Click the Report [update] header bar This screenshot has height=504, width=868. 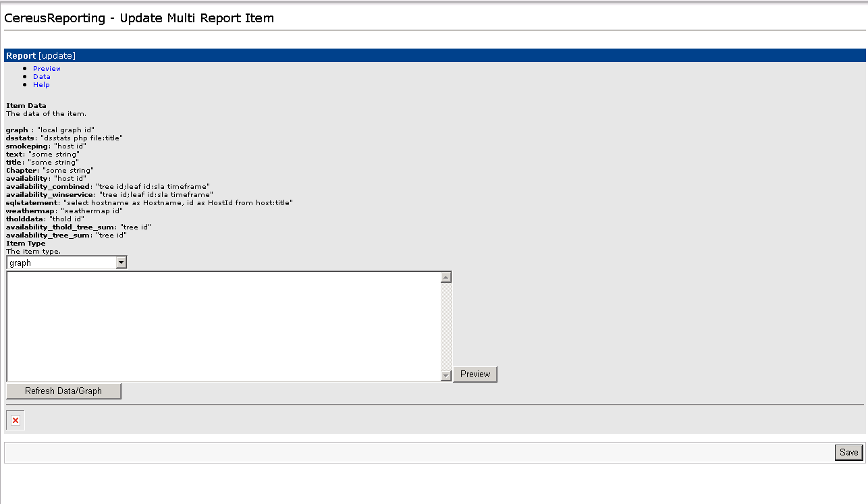coord(435,55)
